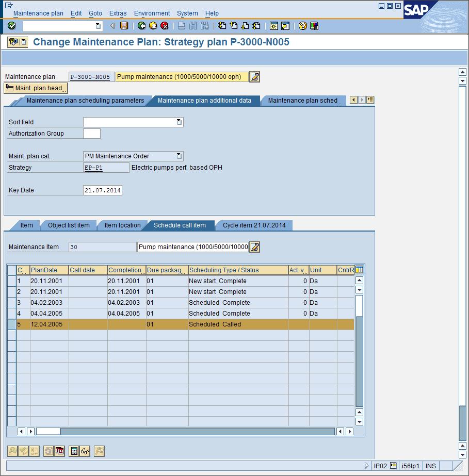The width and height of the screenshot is (469, 476).
Task: Open the Environment menu
Action: [x=152, y=13]
